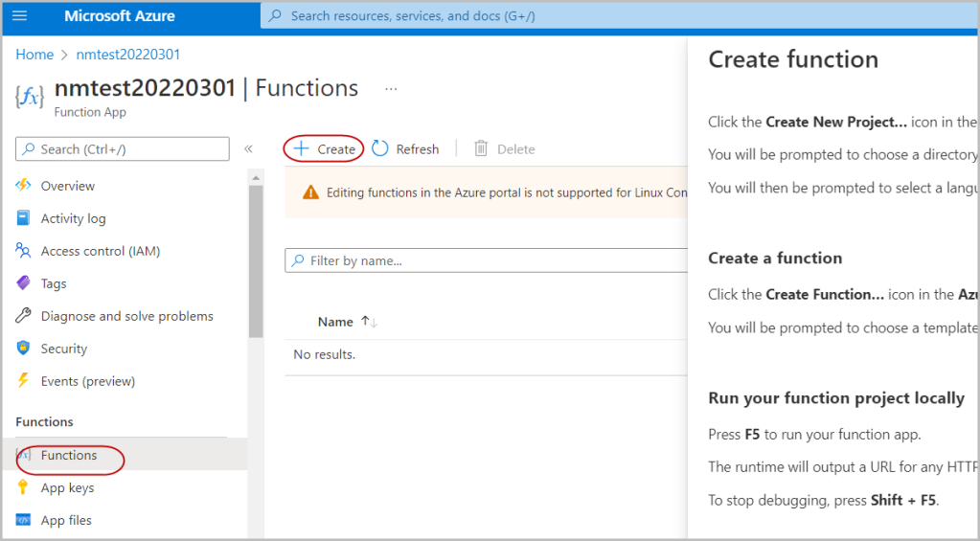Viewport: 980px width, 541px height.
Task: Go to Home breadcrumb link
Action: [34, 55]
